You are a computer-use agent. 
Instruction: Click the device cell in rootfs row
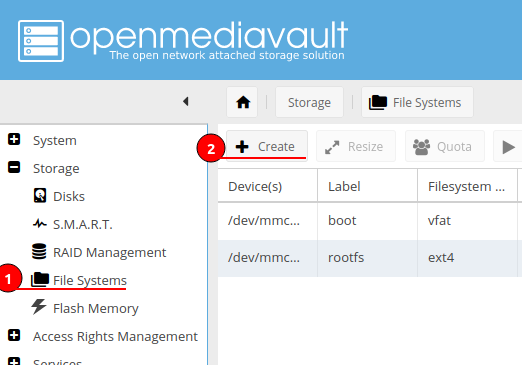point(267,258)
